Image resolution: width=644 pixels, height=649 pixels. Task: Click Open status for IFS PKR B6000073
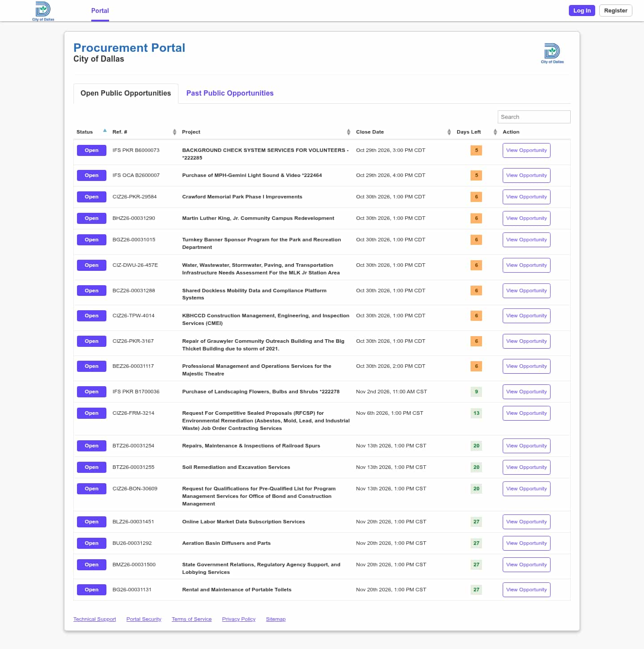[x=92, y=150]
